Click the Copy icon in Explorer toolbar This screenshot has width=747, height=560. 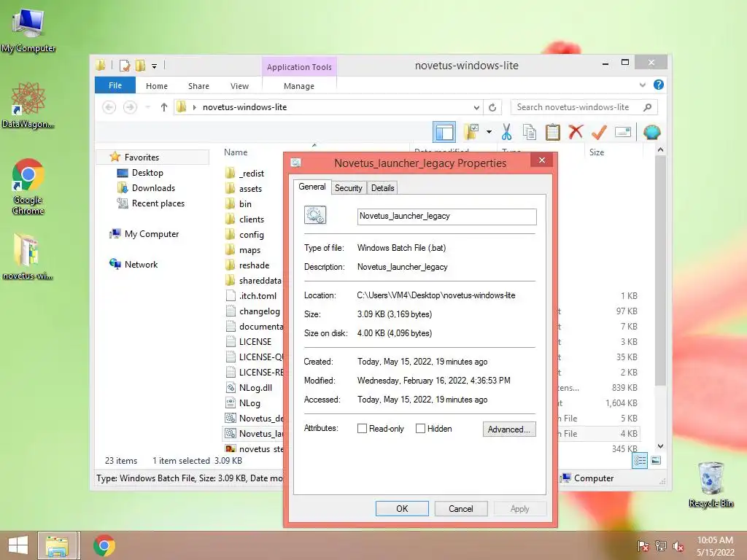530,133
